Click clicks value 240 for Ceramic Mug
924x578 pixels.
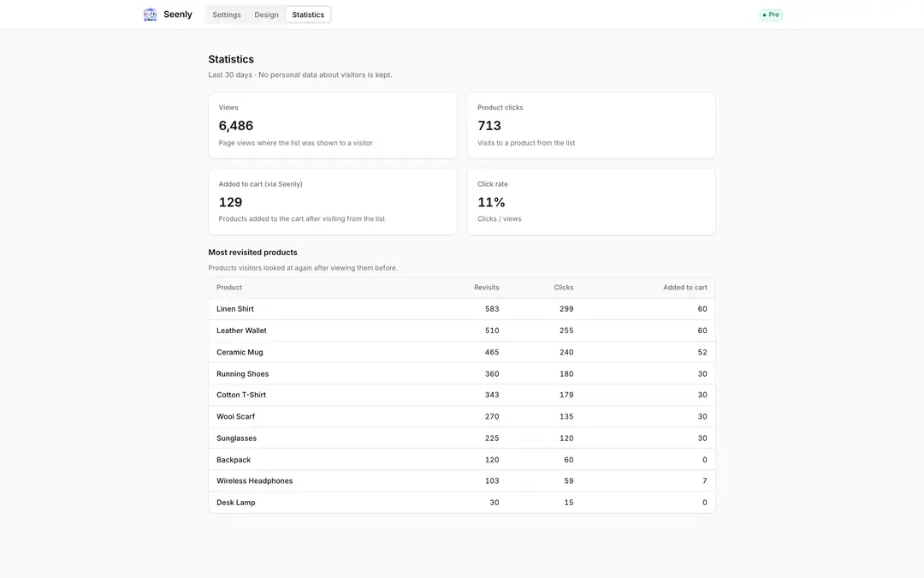(566, 352)
